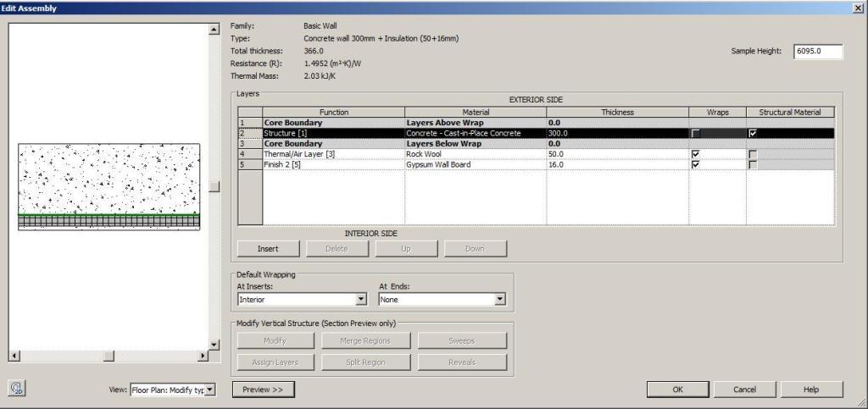This screenshot has height=409, width=868.
Task: Select the 300.0 thickness cell
Action: 618,133
